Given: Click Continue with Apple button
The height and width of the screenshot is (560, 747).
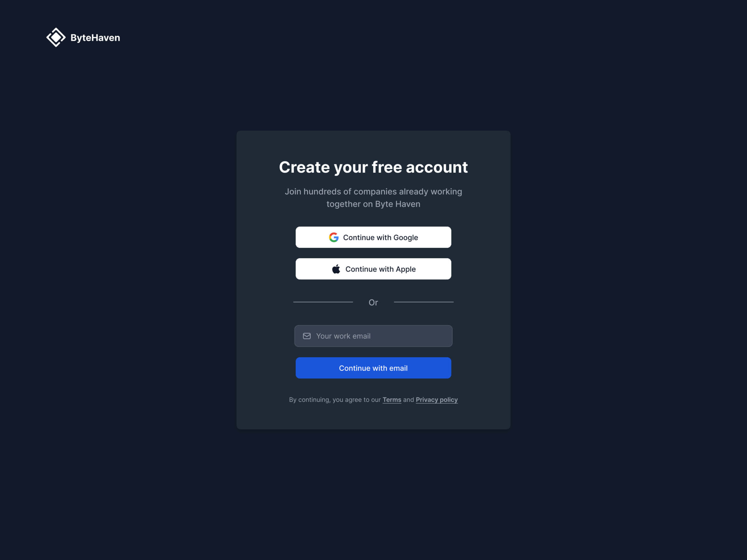Looking at the screenshot, I should tap(373, 269).
